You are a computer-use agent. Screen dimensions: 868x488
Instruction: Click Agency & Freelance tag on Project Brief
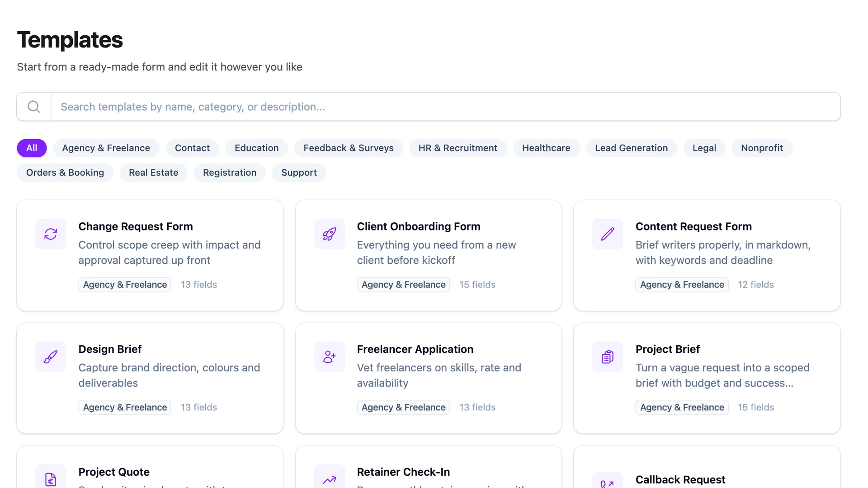pyautogui.click(x=682, y=408)
